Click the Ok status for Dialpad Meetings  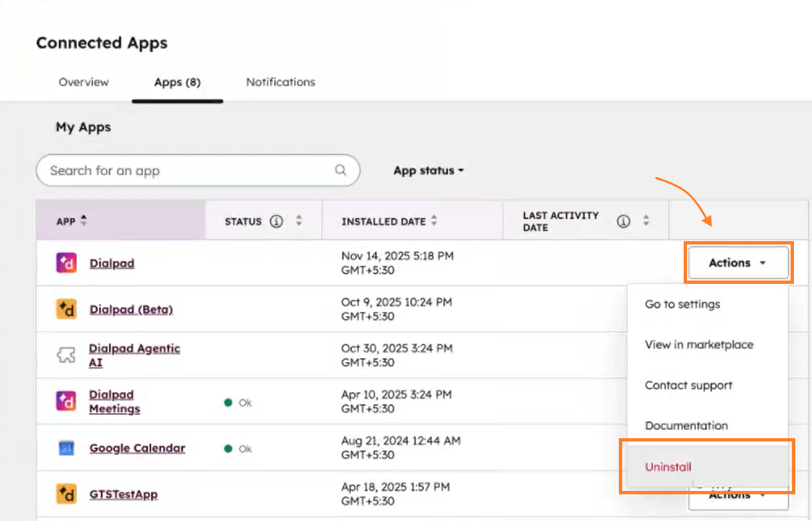click(x=238, y=403)
